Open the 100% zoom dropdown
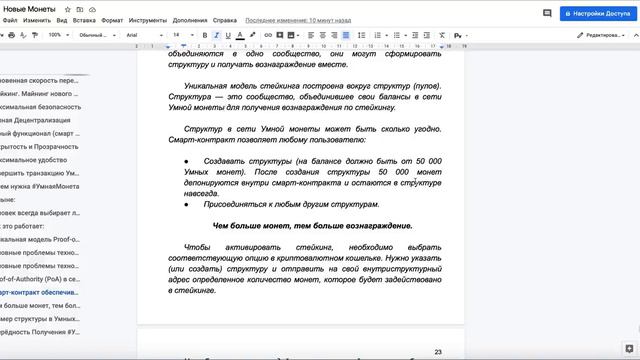This screenshot has width=640, height=360. (x=59, y=35)
